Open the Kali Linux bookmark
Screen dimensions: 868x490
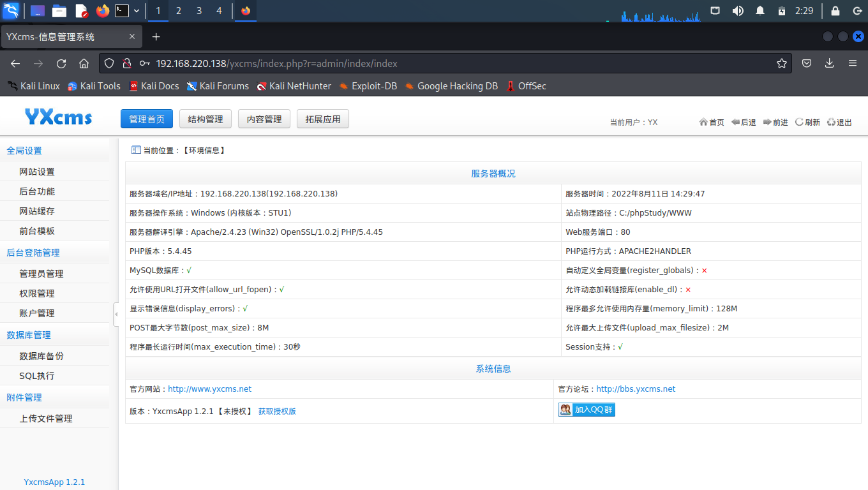[x=34, y=86]
